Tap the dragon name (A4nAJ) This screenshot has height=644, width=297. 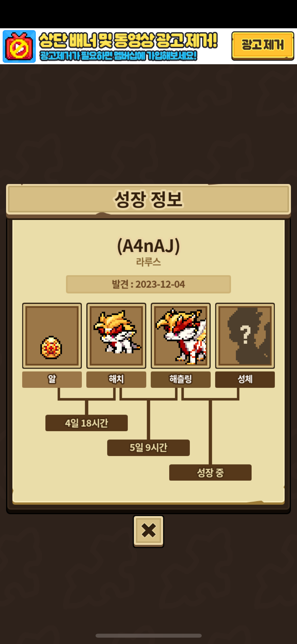pyautogui.click(x=148, y=246)
